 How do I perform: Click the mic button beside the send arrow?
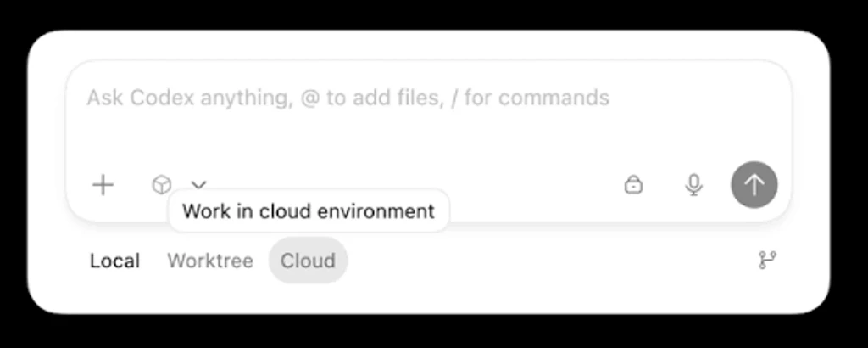coord(693,184)
